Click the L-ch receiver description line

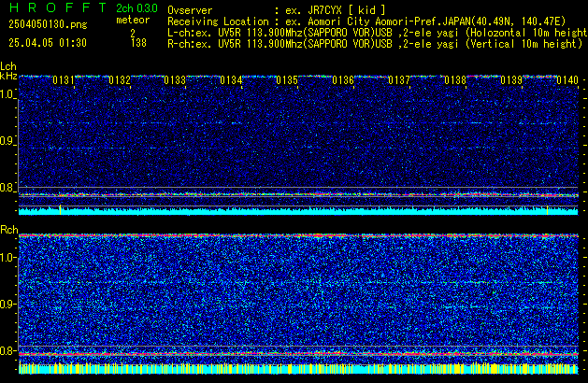[x=378, y=33]
